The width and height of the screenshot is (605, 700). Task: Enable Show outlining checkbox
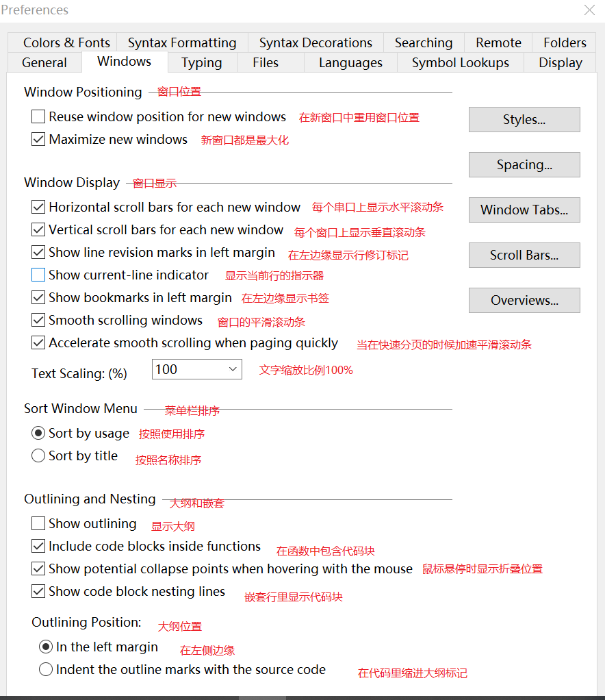[x=38, y=524]
